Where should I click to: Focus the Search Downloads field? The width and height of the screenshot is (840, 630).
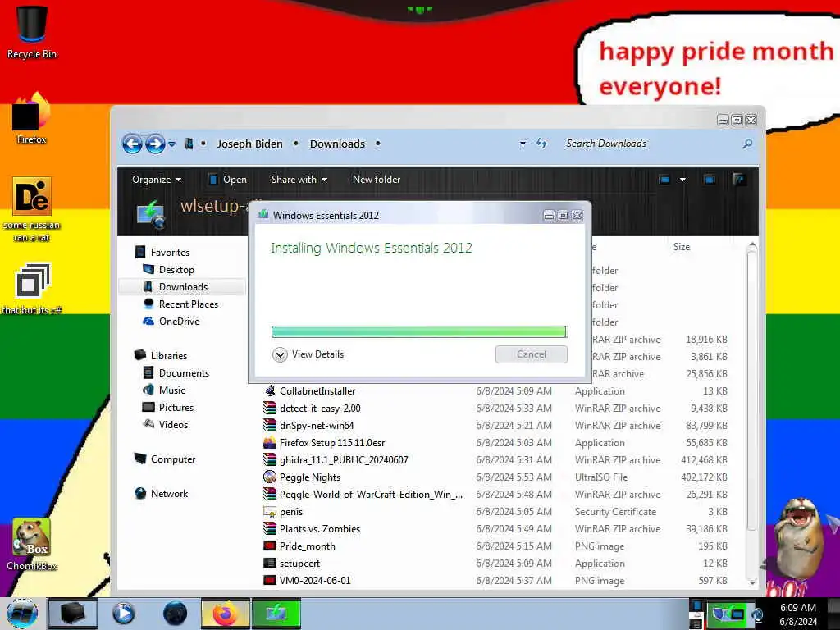coord(651,144)
